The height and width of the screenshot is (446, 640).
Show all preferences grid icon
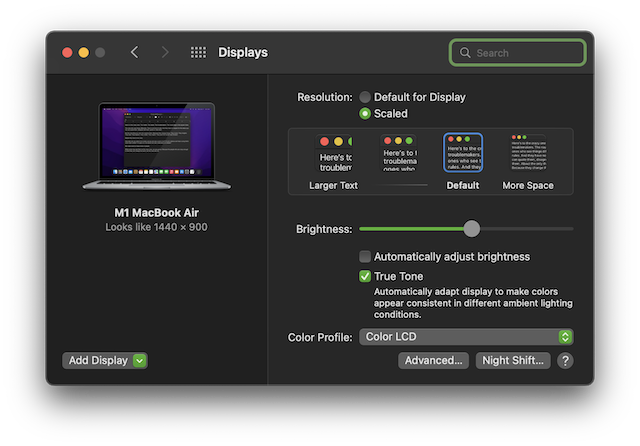pyautogui.click(x=198, y=52)
